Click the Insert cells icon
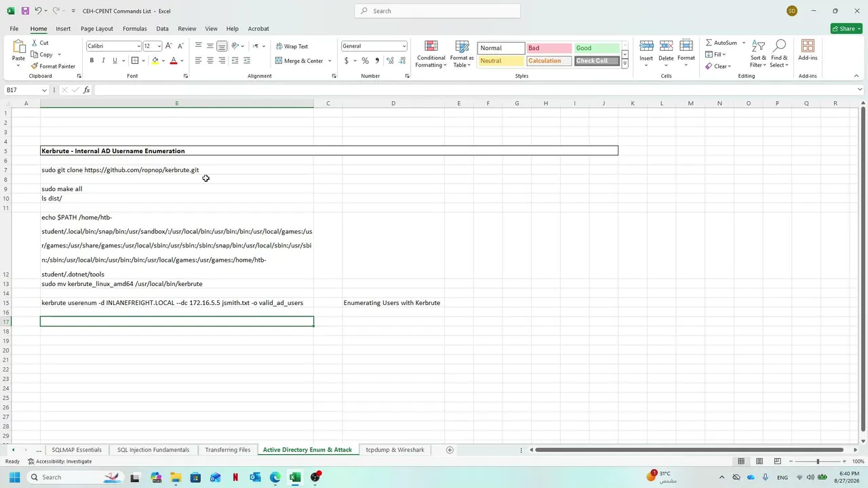The image size is (868, 488). (646, 46)
